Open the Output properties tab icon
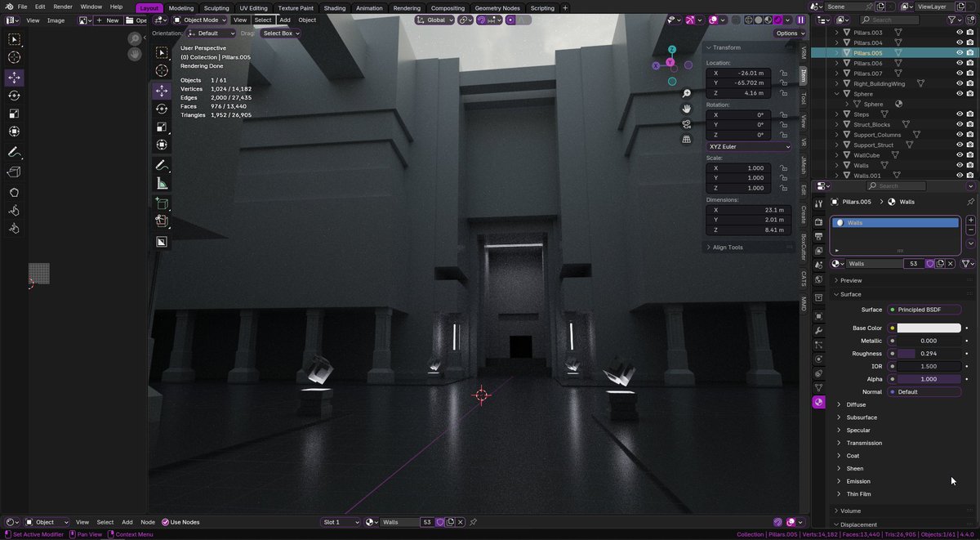The width and height of the screenshot is (980, 540). click(818, 236)
